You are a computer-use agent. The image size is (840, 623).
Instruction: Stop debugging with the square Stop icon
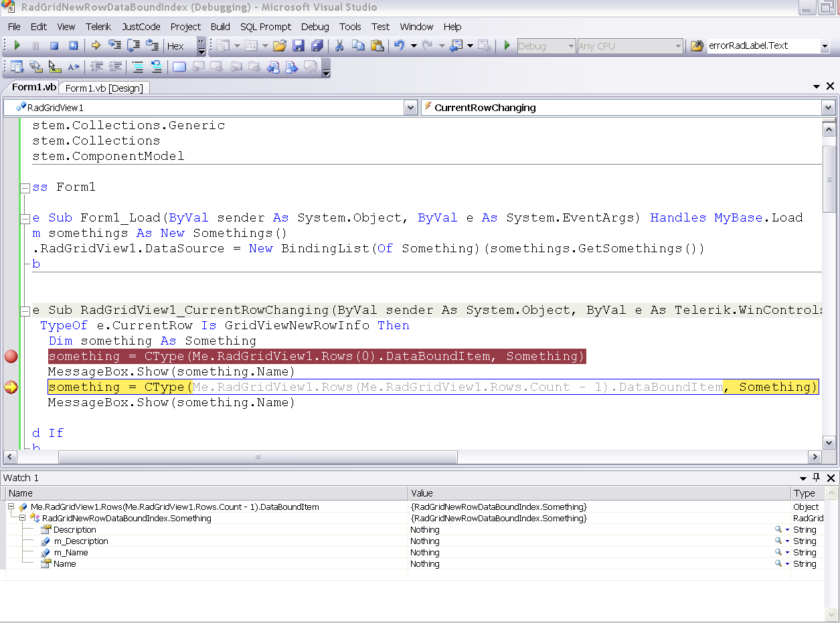pyautogui.click(x=55, y=46)
